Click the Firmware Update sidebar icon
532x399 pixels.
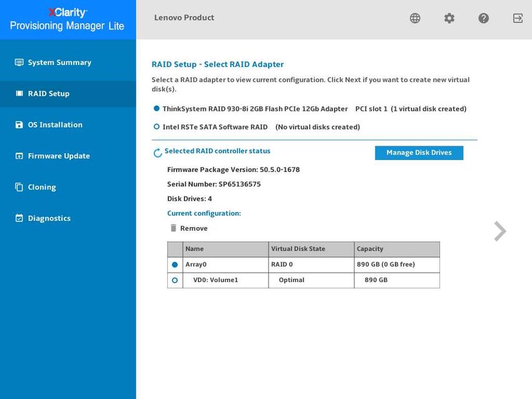coord(19,156)
